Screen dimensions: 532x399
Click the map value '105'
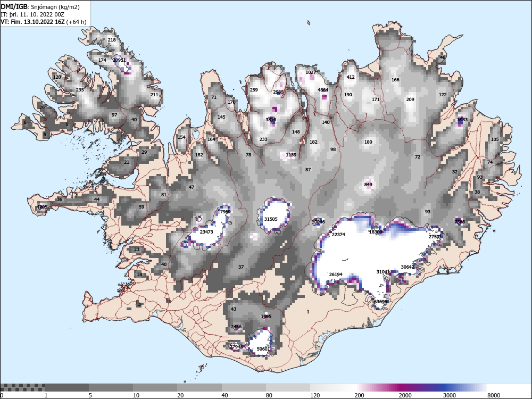[x=495, y=139]
